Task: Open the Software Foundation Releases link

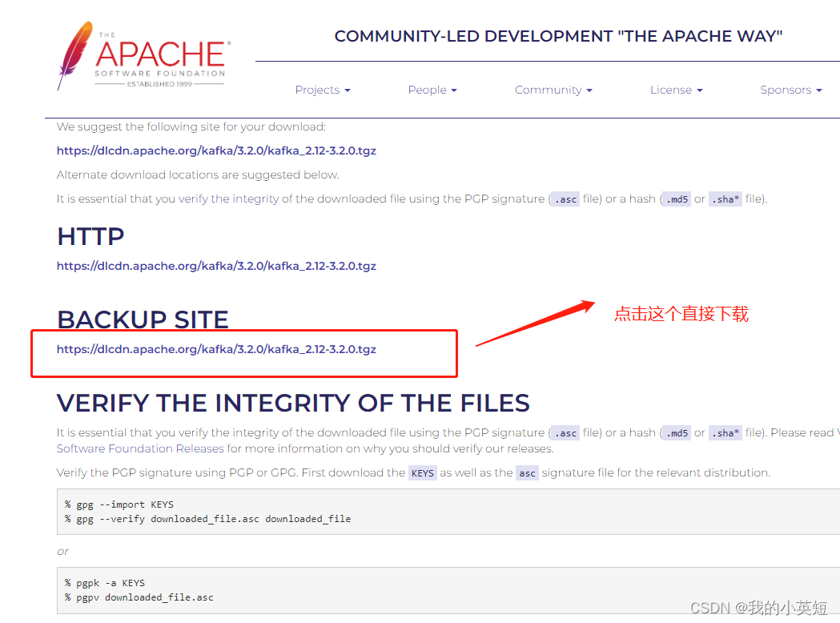Action: [140, 448]
